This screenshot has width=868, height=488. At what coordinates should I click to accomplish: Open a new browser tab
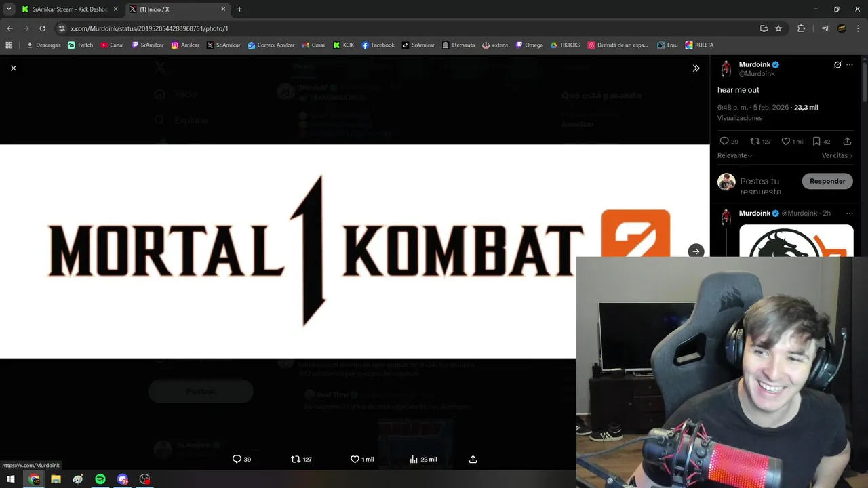pyautogui.click(x=239, y=9)
